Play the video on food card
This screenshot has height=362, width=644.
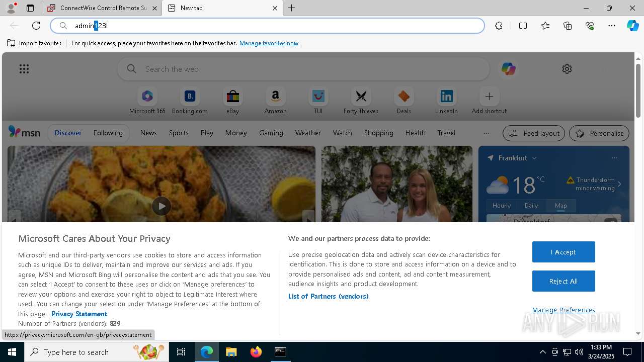(162, 206)
